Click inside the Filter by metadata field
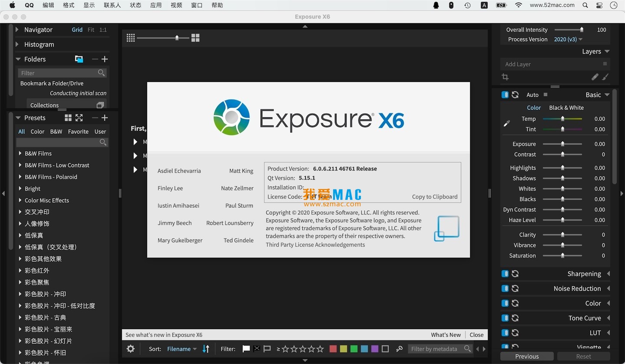Image resolution: width=625 pixels, height=364 pixels. [434, 349]
